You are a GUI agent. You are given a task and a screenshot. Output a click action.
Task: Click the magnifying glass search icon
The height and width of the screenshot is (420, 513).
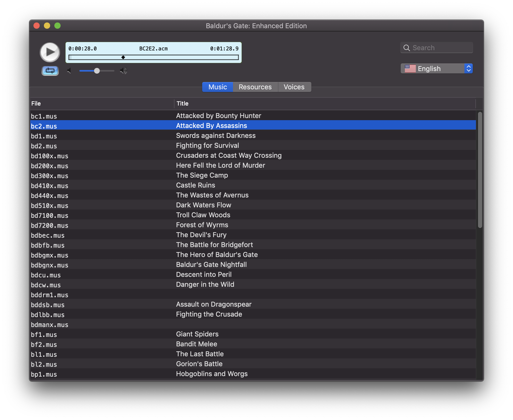click(x=406, y=48)
